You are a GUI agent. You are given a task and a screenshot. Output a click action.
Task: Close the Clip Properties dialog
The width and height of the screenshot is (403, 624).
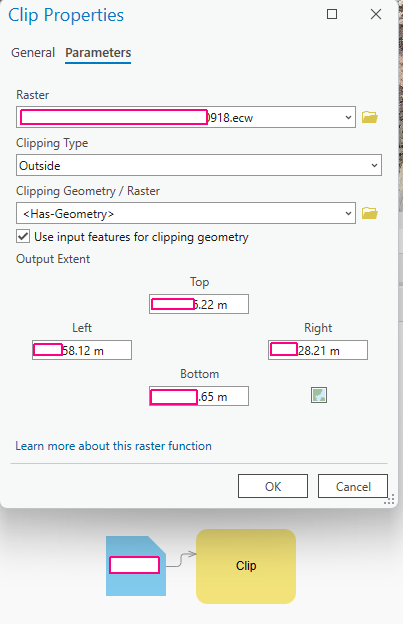pyautogui.click(x=376, y=14)
